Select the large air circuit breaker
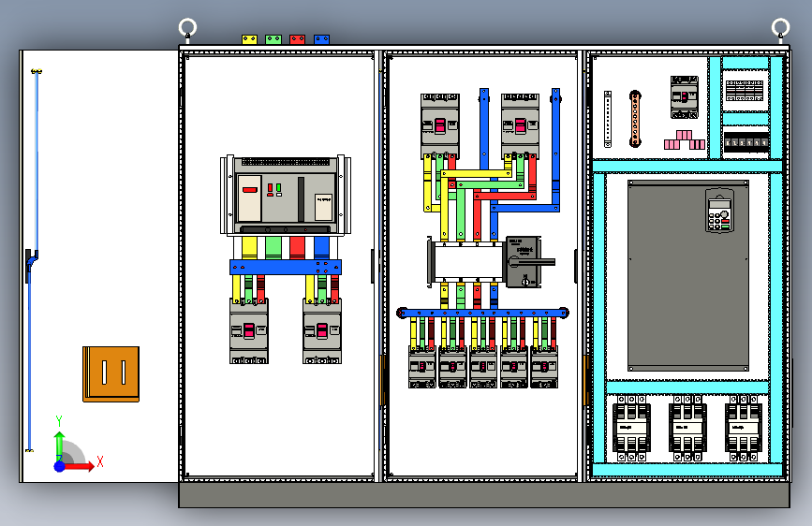The height and width of the screenshot is (526, 812). tap(286, 196)
